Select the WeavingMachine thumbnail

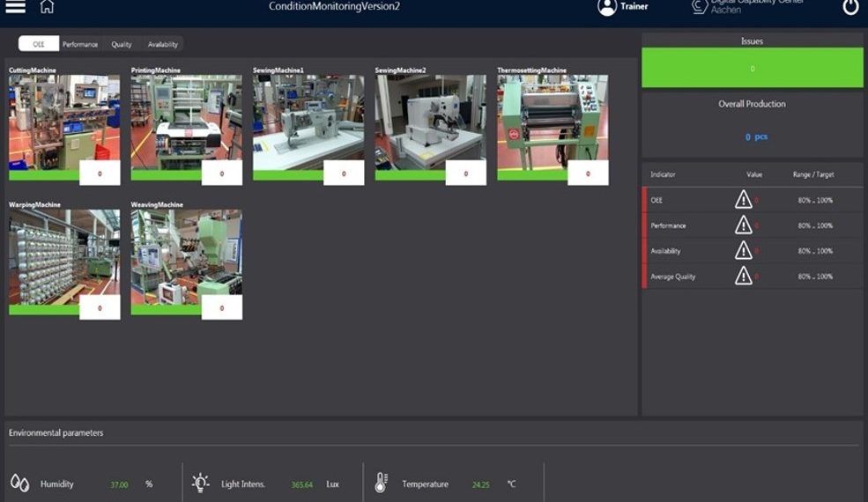point(186,257)
